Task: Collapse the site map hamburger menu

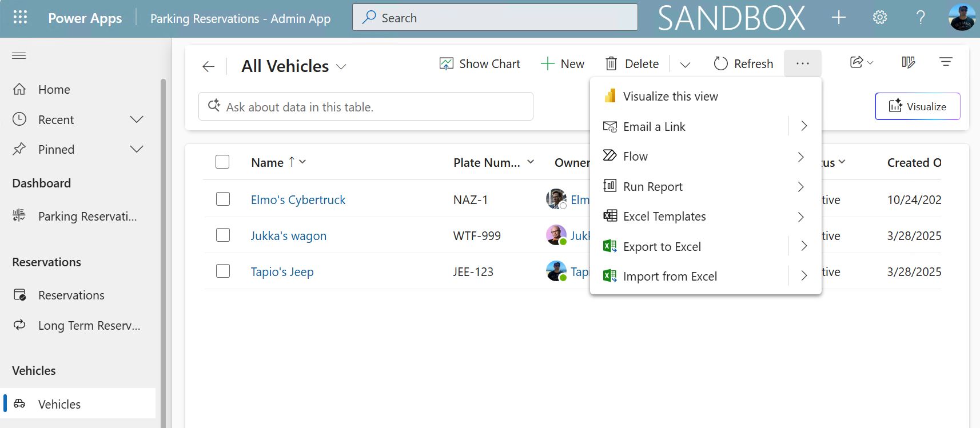Action: point(19,55)
